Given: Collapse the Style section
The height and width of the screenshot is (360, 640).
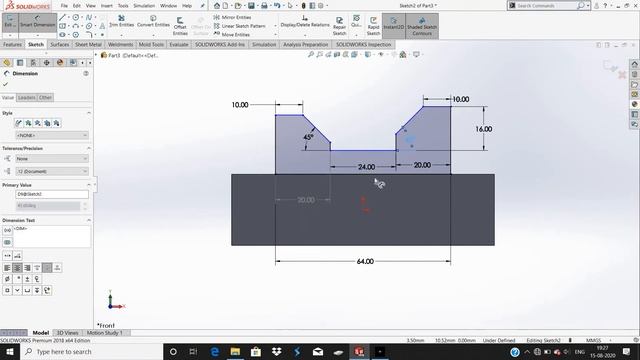Looking at the screenshot, I should pos(89,113).
